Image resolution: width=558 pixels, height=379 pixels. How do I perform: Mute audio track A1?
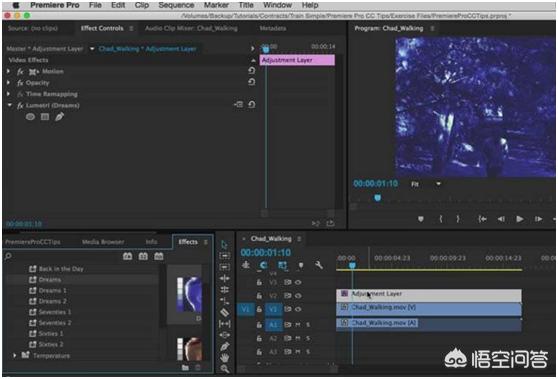(x=298, y=325)
